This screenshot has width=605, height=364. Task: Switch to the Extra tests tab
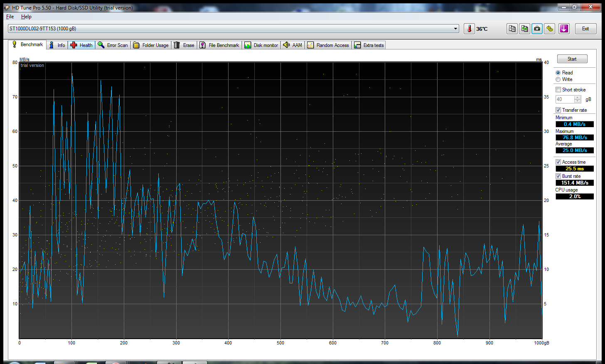pos(369,45)
